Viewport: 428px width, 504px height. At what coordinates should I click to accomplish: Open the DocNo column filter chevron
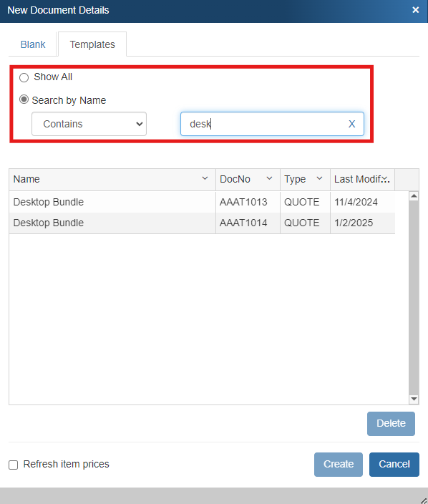pyautogui.click(x=270, y=178)
